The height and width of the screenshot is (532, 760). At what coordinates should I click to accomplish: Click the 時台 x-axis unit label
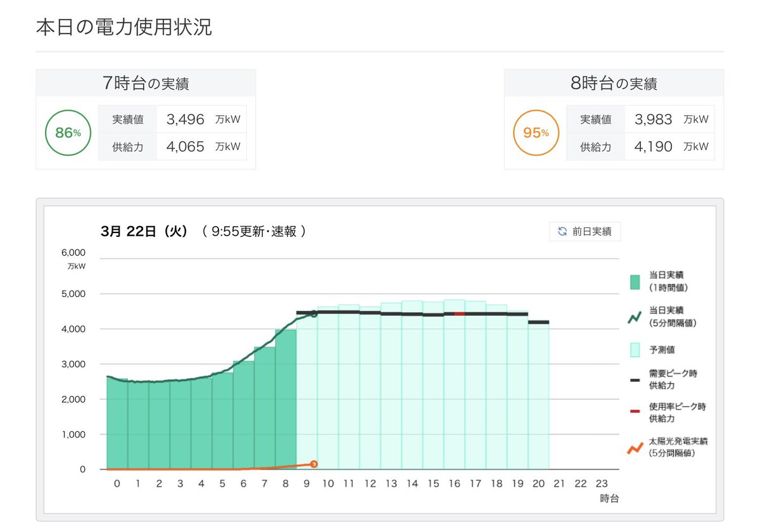(x=609, y=498)
